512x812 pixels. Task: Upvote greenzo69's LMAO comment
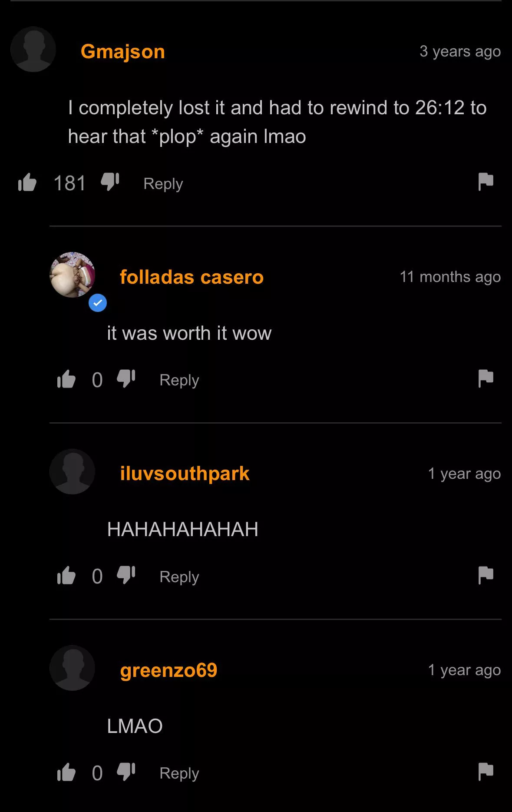click(66, 772)
